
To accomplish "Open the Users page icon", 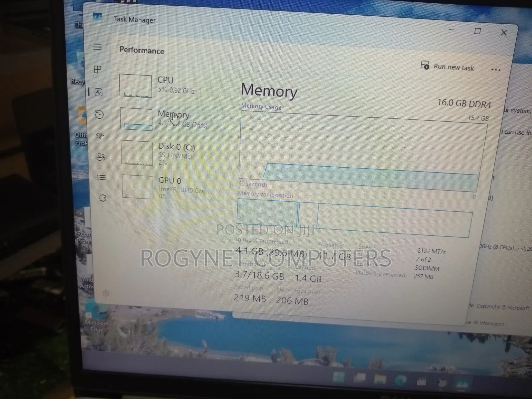I will click(x=101, y=157).
